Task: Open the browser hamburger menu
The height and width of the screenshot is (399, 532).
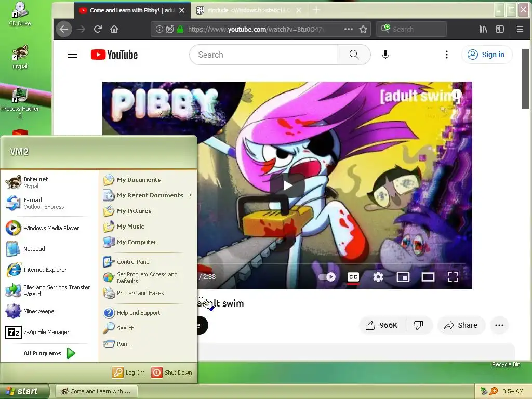Action: point(520,29)
